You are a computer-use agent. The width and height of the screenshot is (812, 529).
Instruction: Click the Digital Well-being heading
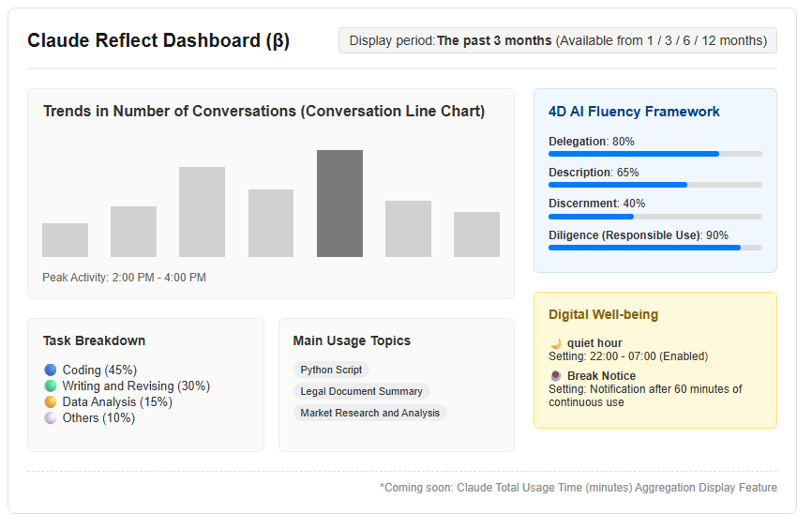click(603, 314)
